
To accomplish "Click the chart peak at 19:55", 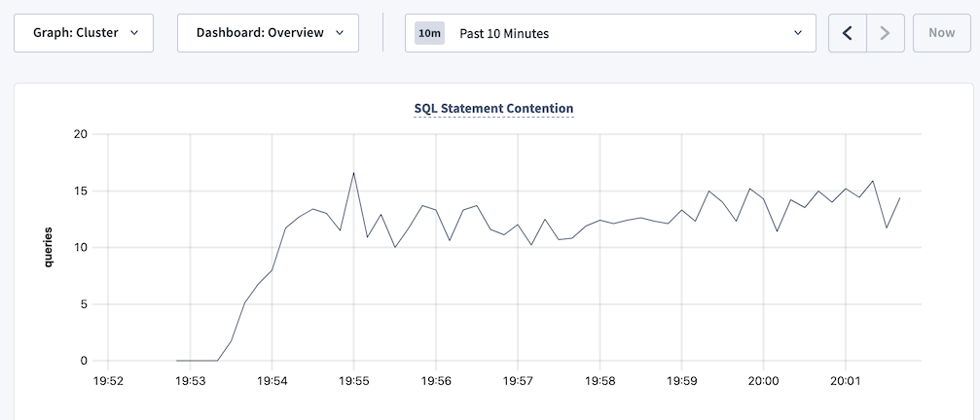I will [x=353, y=173].
